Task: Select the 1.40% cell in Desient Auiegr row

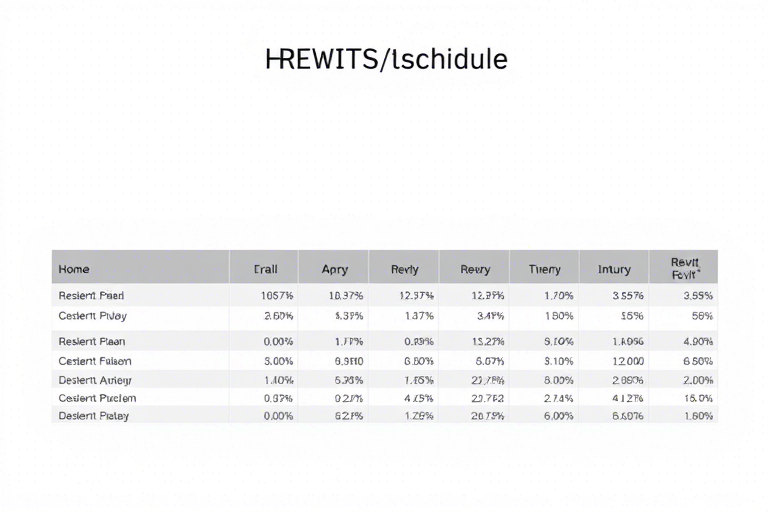Action: [x=279, y=380]
